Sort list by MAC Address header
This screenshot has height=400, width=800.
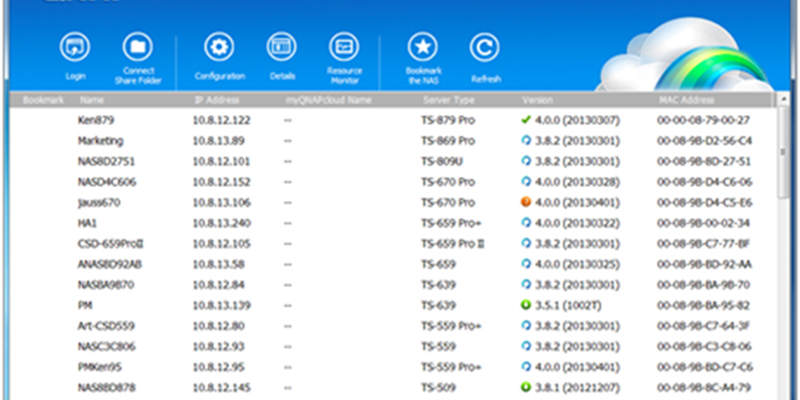tap(687, 100)
